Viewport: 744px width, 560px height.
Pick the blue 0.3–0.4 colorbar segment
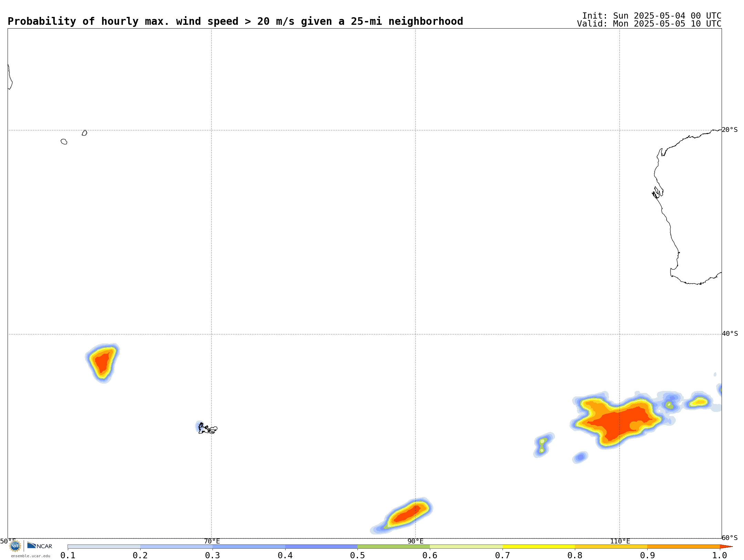(x=249, y=547)
